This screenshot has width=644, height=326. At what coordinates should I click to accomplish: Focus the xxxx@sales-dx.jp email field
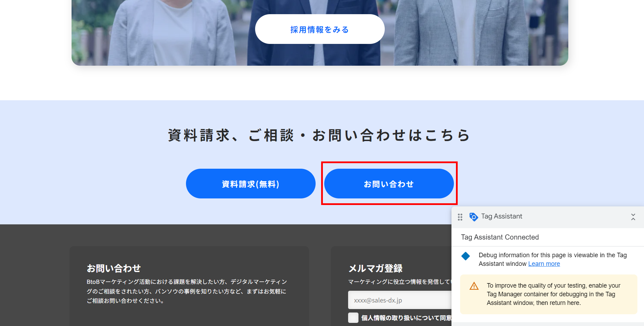click(400, 300)
